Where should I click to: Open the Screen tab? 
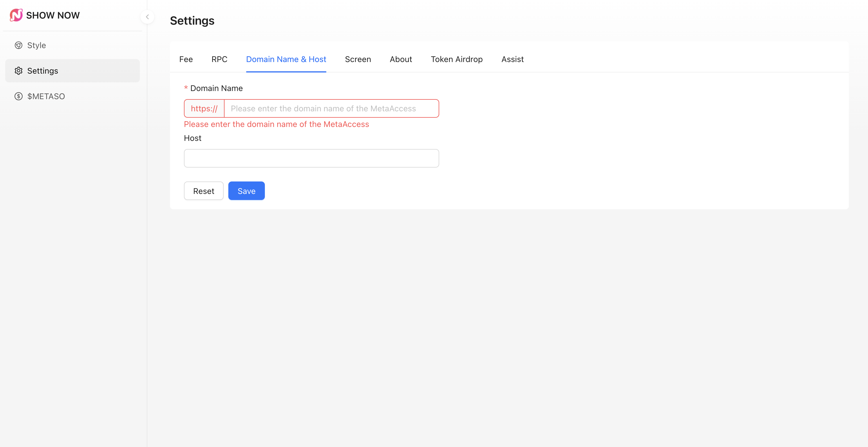point(357,59)
